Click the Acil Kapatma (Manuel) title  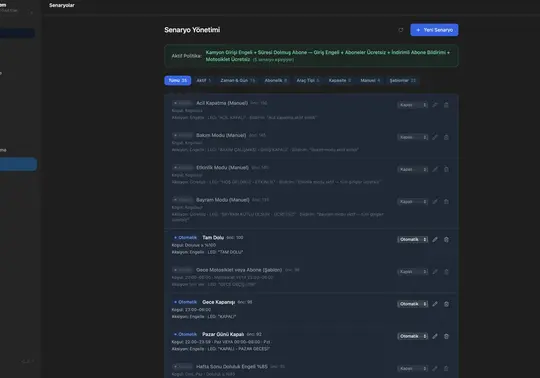tap(222, 103)
